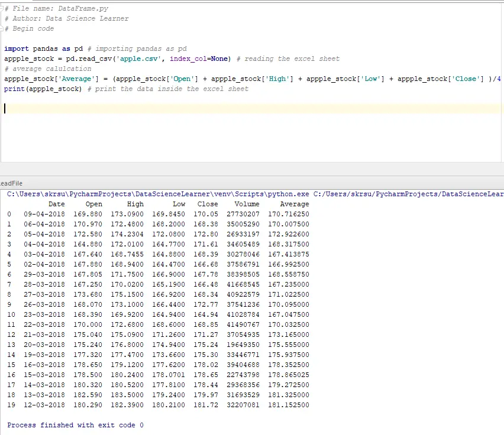This screenshot has height=435, width=504.
Task: Click the 'Close' column header in console output
Action: click(x=208, y=204)
